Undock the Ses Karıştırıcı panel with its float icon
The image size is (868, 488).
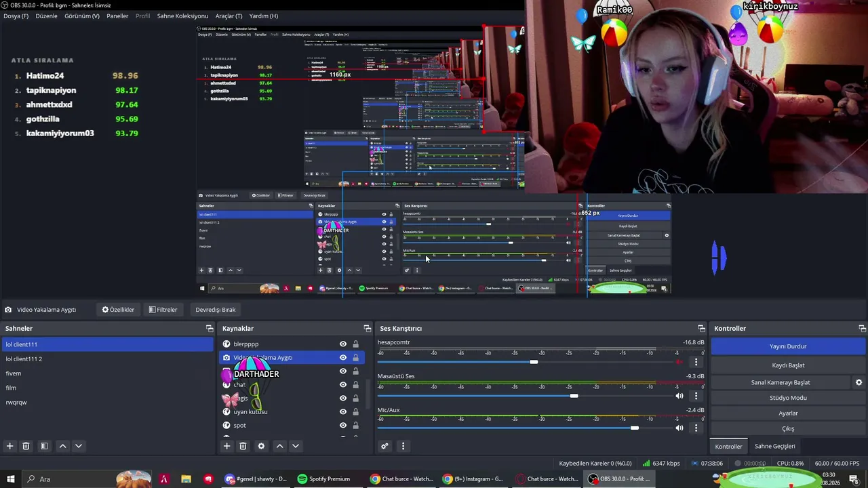tap(701, 328)
